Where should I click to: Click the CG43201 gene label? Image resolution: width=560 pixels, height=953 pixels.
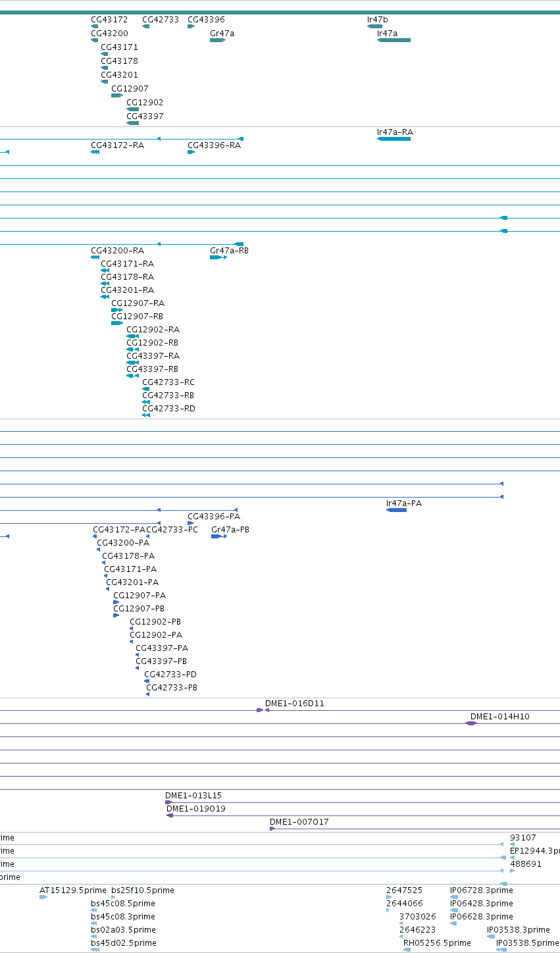point(119,75)
